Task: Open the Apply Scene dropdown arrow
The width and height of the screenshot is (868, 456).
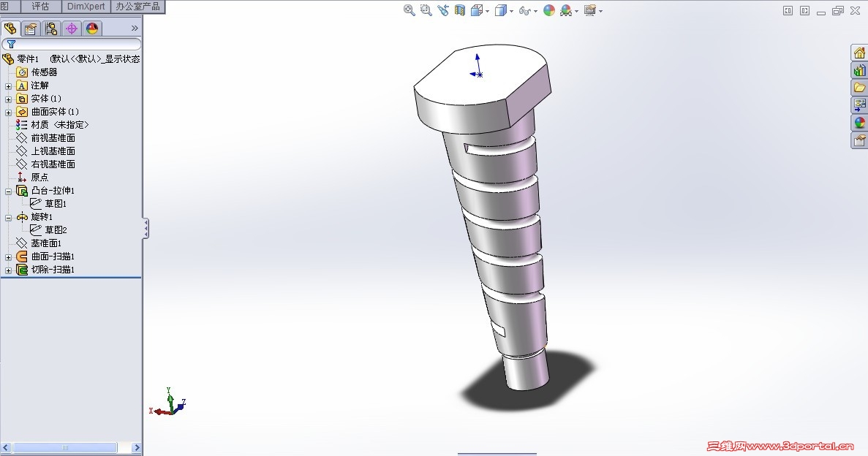Action: tap(577, 11)
